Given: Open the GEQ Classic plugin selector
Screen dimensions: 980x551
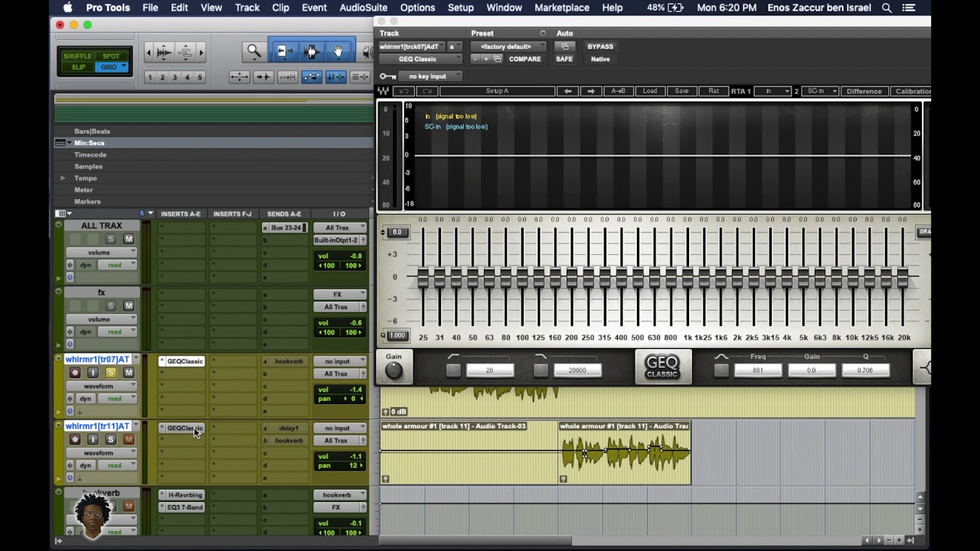Looking at the screenshot, I should pyautogui.click(x=420, y=59).
